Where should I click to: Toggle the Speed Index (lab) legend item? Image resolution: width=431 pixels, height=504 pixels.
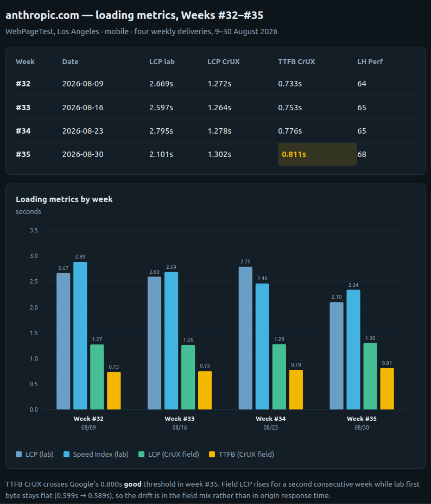(x=96, y=454)
